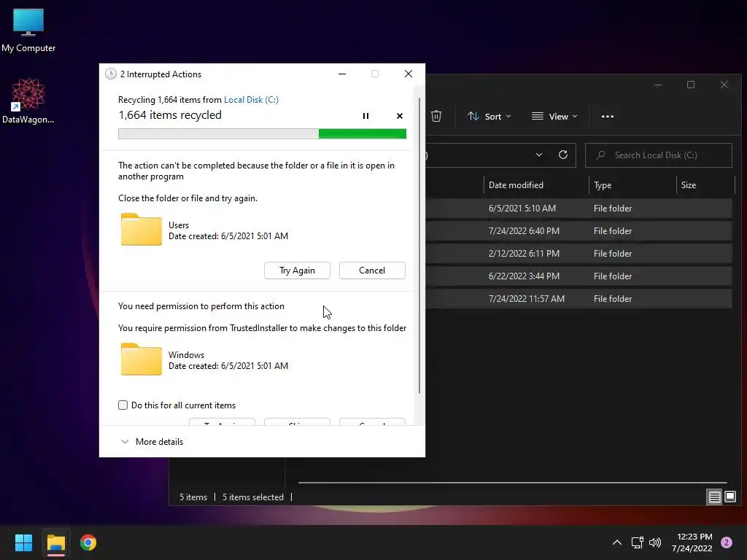Viewport: 747px width, 560px height.
Task: Click the Users folder icon in dialog
Action: [x=141, y=230]
